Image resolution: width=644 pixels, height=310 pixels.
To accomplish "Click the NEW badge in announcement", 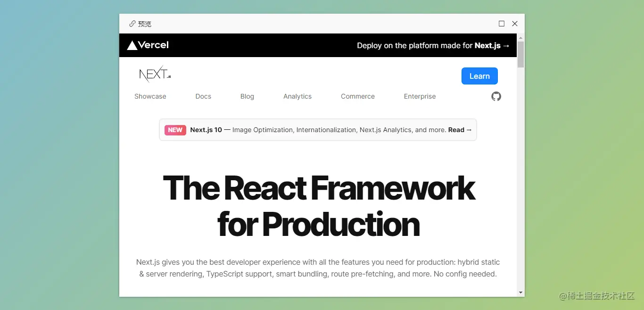I will [175, 130].
